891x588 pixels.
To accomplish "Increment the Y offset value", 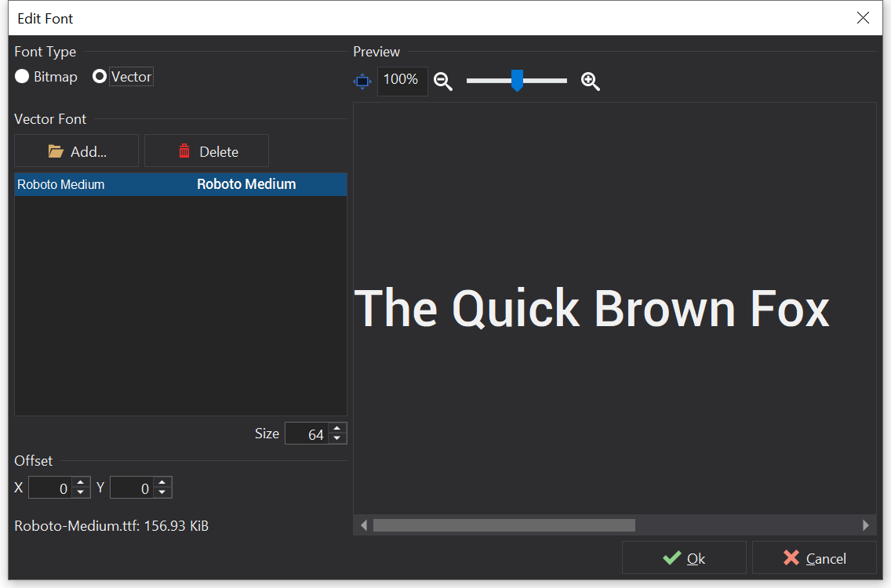I will point(162,483).
